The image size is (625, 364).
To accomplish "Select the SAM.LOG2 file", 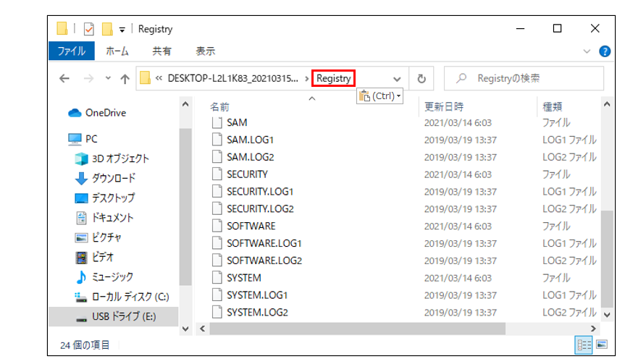I will tap(251, 157).
